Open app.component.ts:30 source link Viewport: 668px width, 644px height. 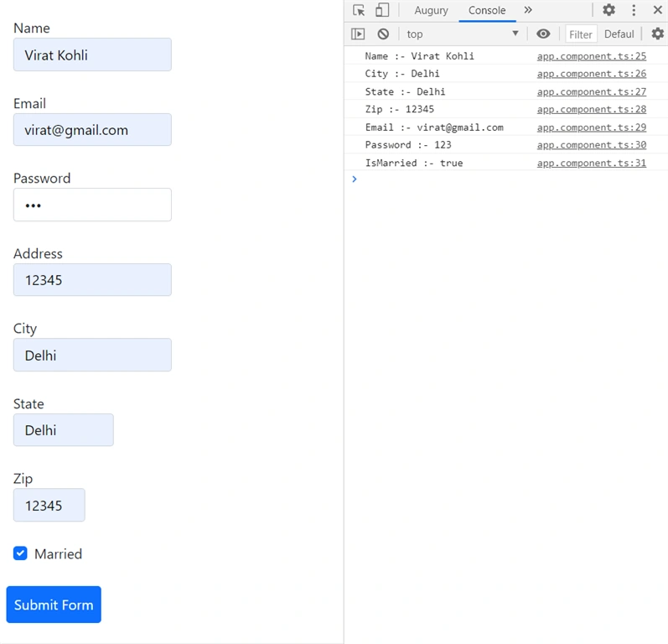(x=592, y=145)
